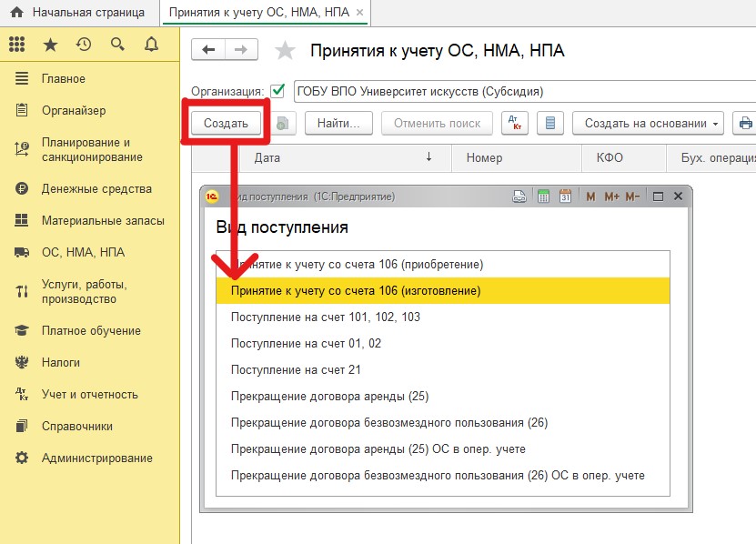Open the Учет и отчетность section

(90, 394)
